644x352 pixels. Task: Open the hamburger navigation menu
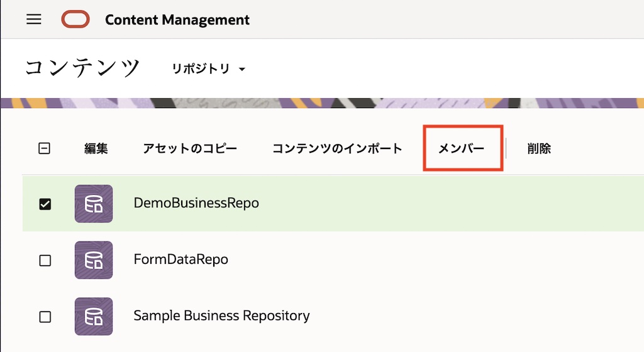click(x=34, y=19)
